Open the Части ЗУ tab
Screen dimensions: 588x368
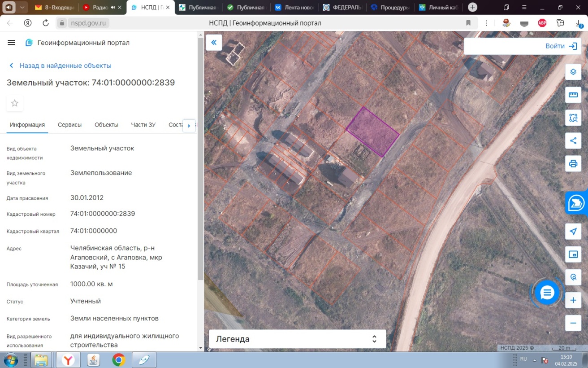click(143, 125)
